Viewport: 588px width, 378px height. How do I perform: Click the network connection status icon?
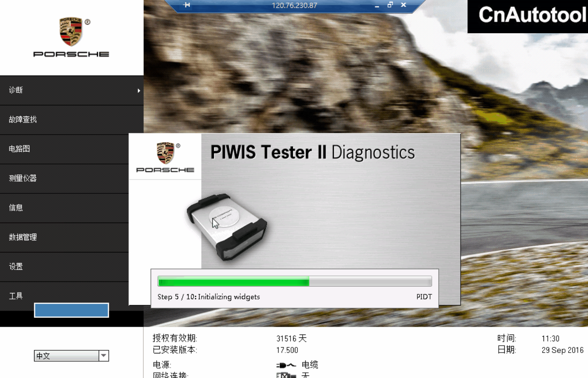pos(286,376)
